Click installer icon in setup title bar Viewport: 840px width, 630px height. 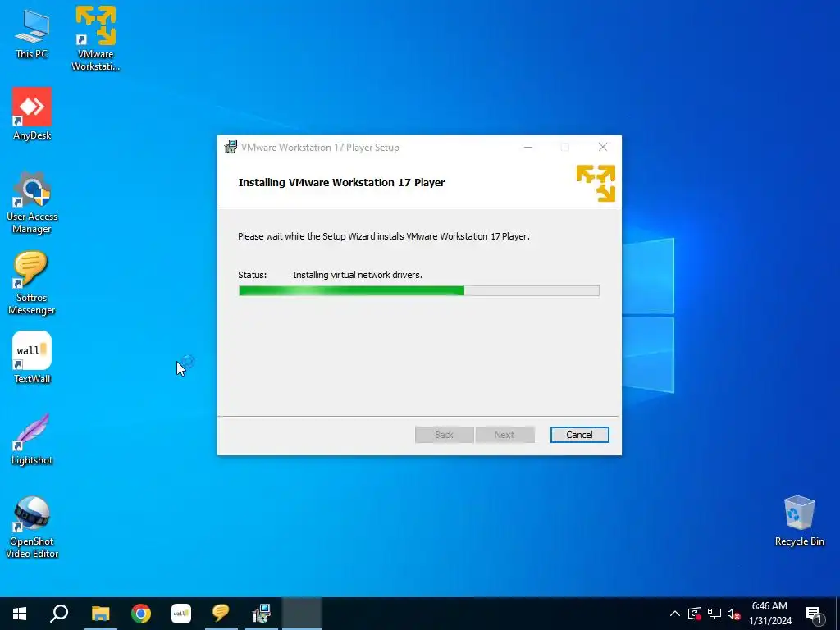click(x=231, y=148)
